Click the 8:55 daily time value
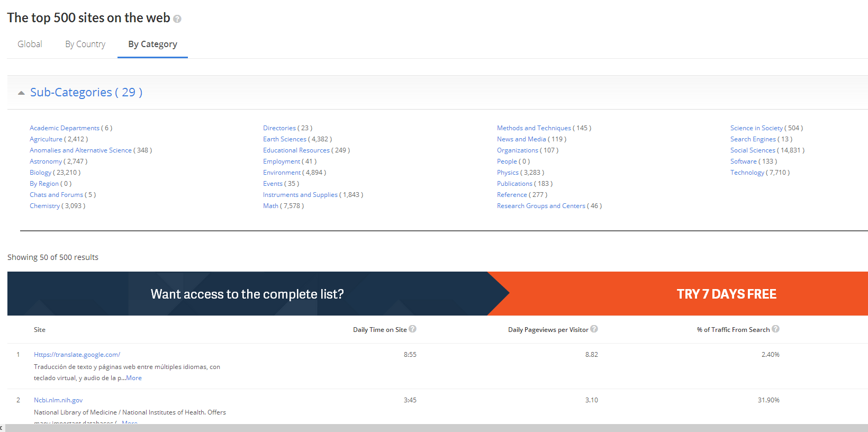This screenshot has height=432, width=868. pos(410,355)
